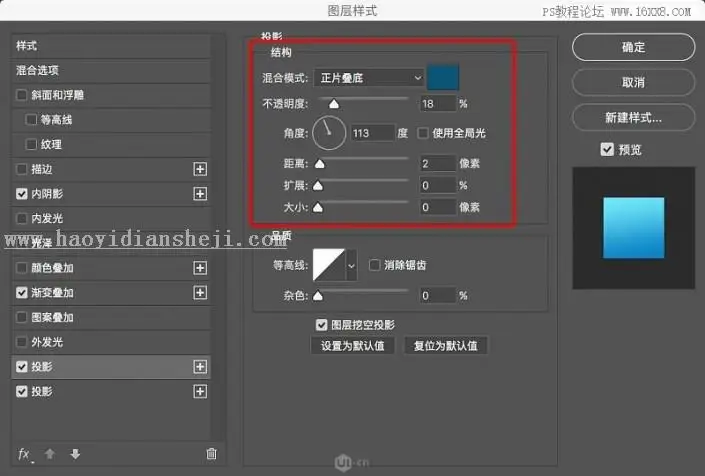The height and width of the screenshot is (476, 705).
Task: Click the 杂色 slider handle
Action: click(x=318, y=295)
